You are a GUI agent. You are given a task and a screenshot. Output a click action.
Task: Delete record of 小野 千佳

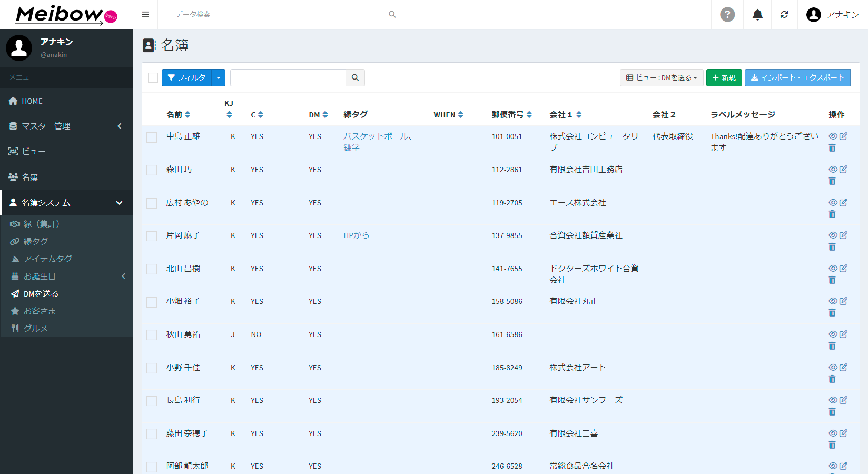[832, 379]
